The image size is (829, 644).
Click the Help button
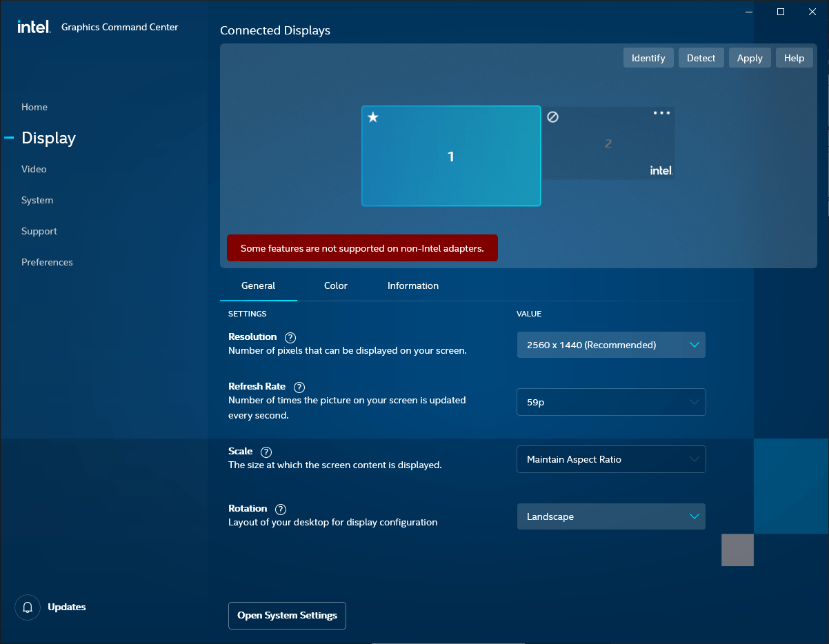click(795, 58)
